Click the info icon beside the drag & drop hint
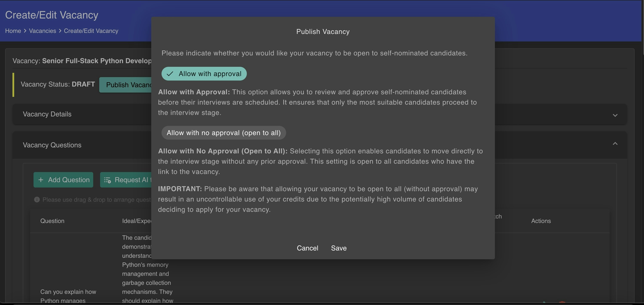 (37, 200)
